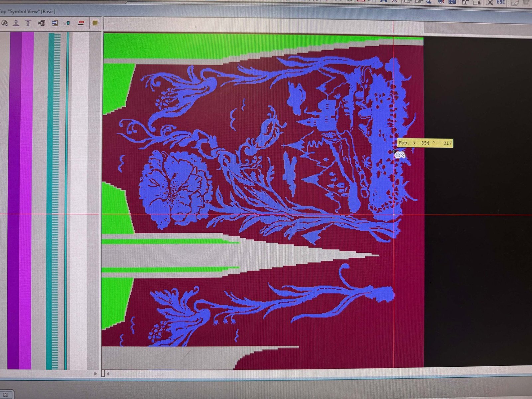
Task: Open the striped list panel icon
Action: 55,23
